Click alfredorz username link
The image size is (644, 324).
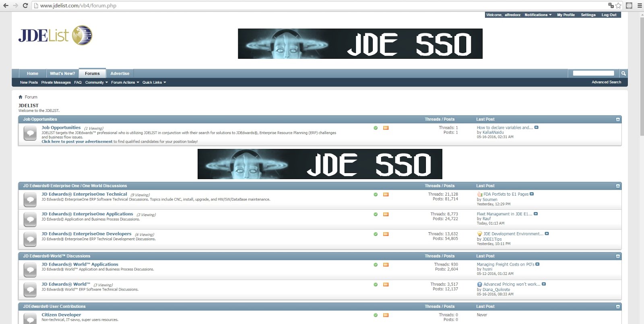[x=512, y=15]
